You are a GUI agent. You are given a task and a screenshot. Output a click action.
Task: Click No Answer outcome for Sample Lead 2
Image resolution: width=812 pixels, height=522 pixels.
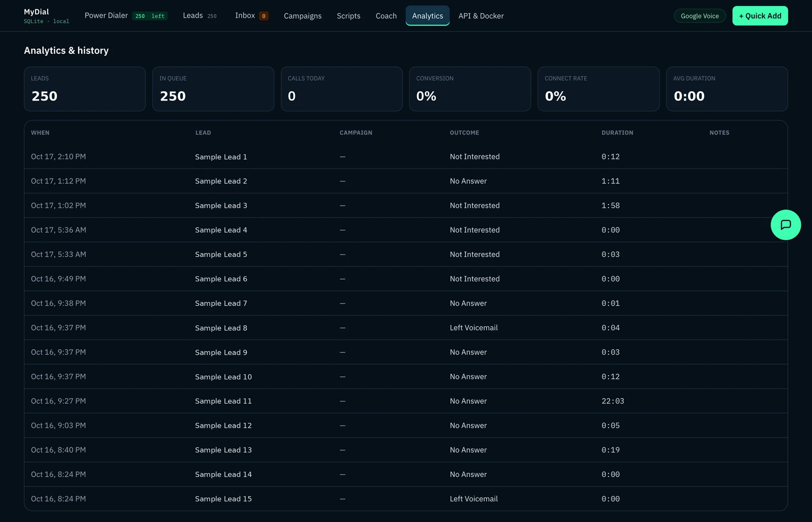(468, 181)
